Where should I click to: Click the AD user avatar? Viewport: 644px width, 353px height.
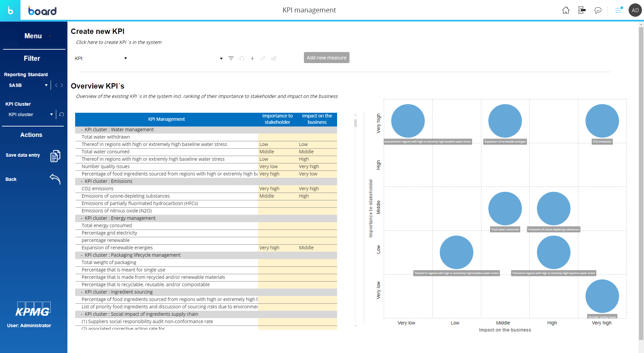click(635, 10)
